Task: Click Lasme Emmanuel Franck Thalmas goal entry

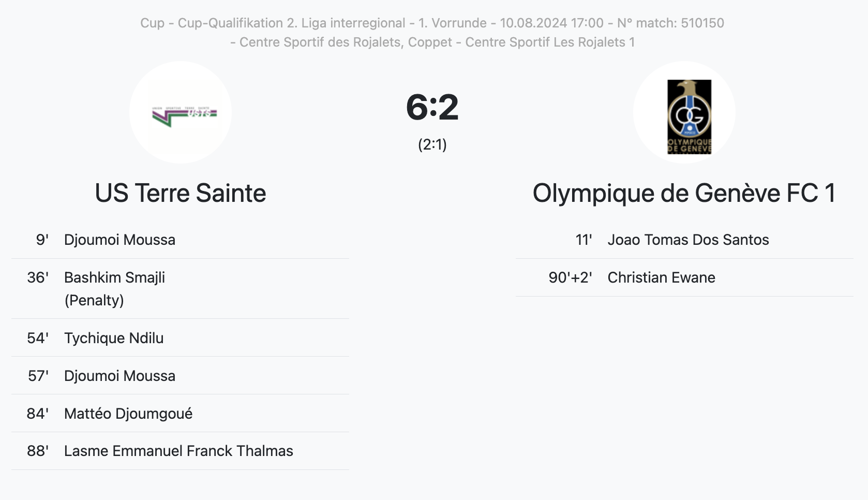Action: 178,451
